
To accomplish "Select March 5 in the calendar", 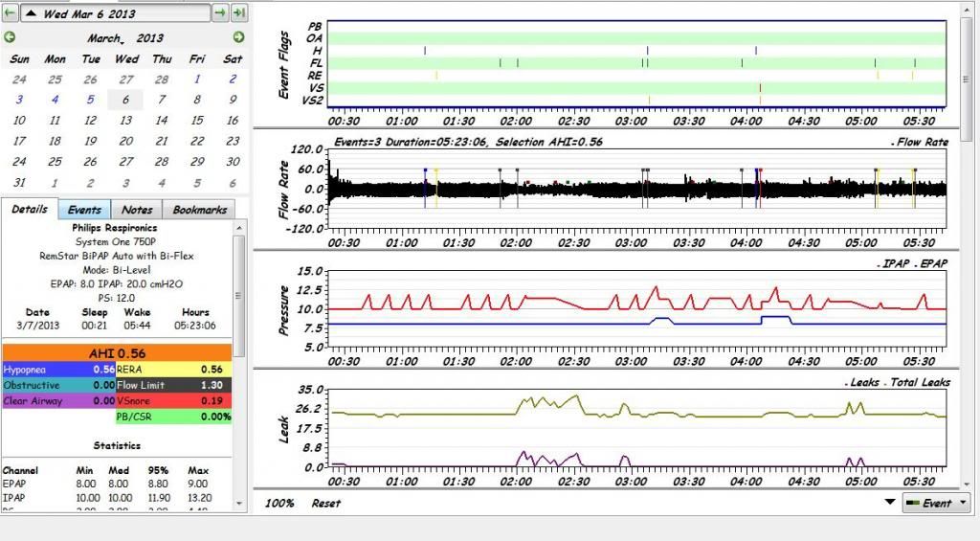I will point(91,100).
